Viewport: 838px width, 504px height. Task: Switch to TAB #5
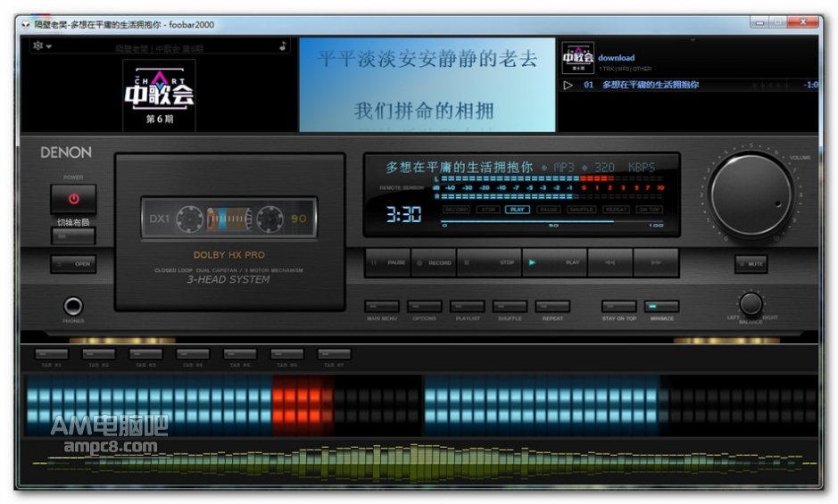[240, 354]
